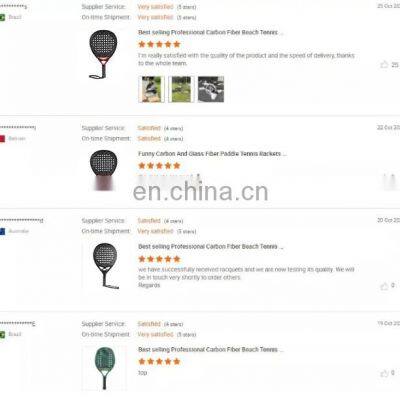This screenshot has width=400, height=400.
Task: Click five-star rating on first review
Action: point(159,44)
